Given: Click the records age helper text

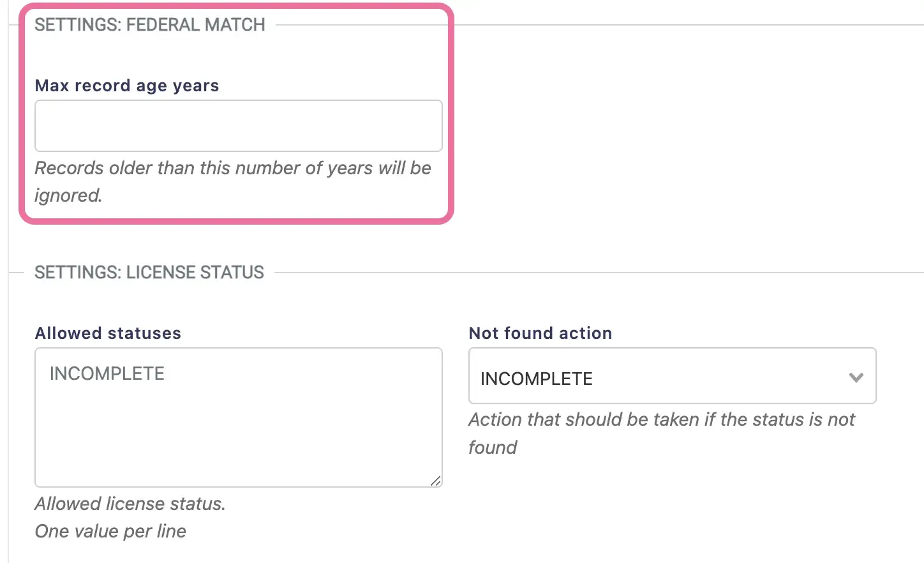Looking at the screenshot, I should coord(234,181).
